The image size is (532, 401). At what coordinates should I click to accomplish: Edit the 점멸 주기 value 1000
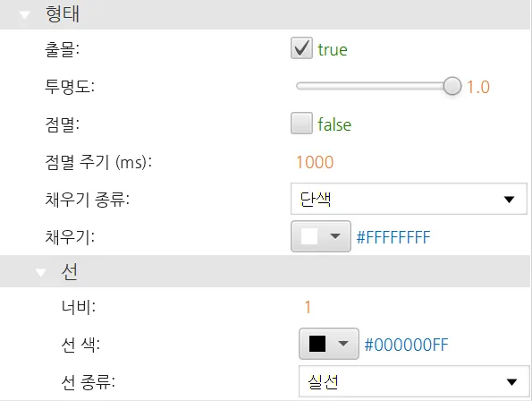coord(315,162)
